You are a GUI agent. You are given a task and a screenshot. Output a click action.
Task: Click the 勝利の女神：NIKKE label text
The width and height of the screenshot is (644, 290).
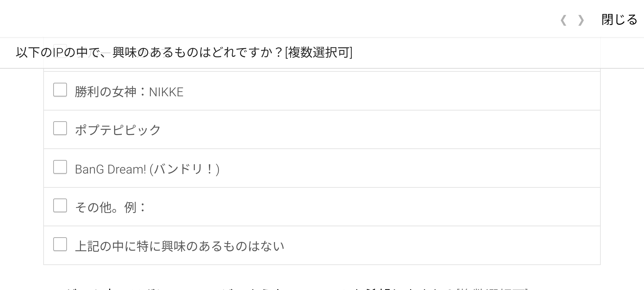point(129,92)
